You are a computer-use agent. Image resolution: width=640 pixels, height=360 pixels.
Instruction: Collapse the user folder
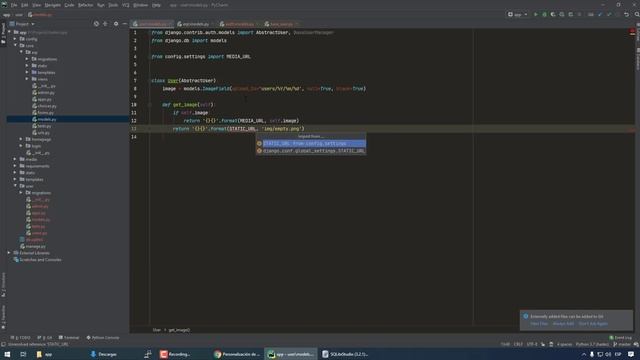[15, 186]
